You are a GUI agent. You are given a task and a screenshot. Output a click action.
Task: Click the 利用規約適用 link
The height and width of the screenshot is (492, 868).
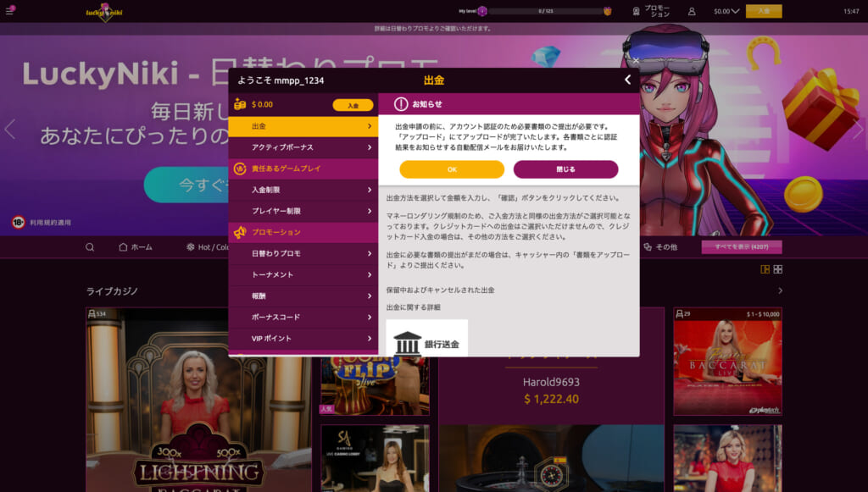tap(50, 223)
